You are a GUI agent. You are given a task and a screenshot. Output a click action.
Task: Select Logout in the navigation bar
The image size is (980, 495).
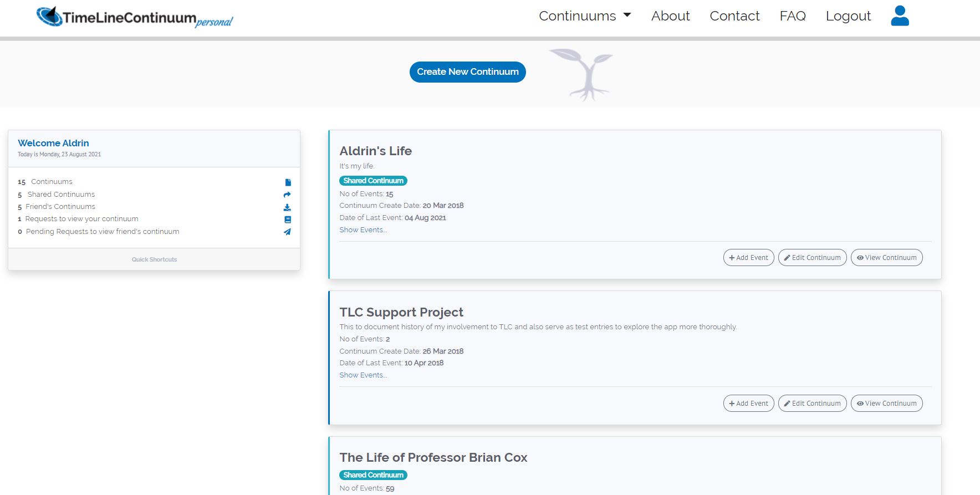848,16
